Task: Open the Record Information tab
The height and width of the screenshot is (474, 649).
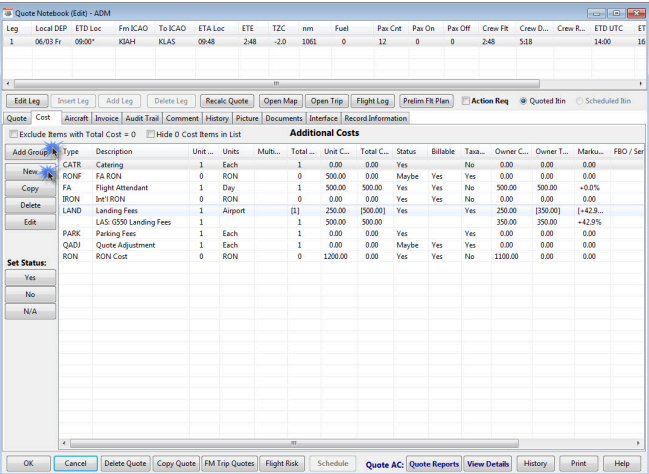Action: pos(375,118)
